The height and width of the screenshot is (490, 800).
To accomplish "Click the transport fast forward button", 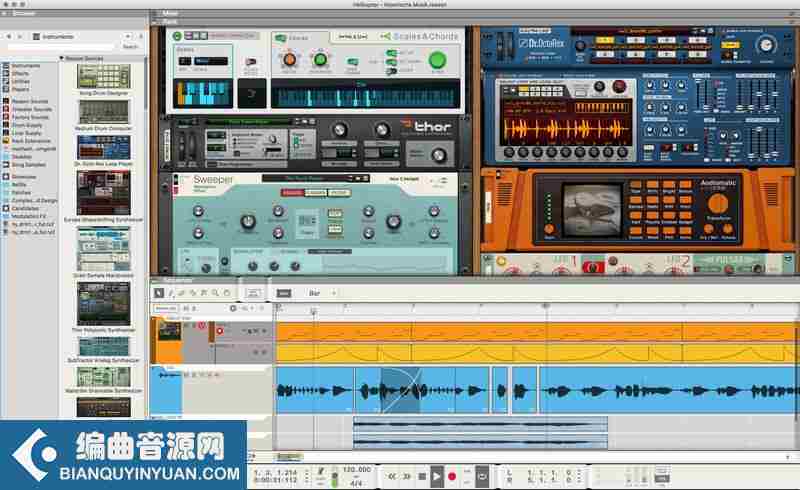I will pos(407,476).
